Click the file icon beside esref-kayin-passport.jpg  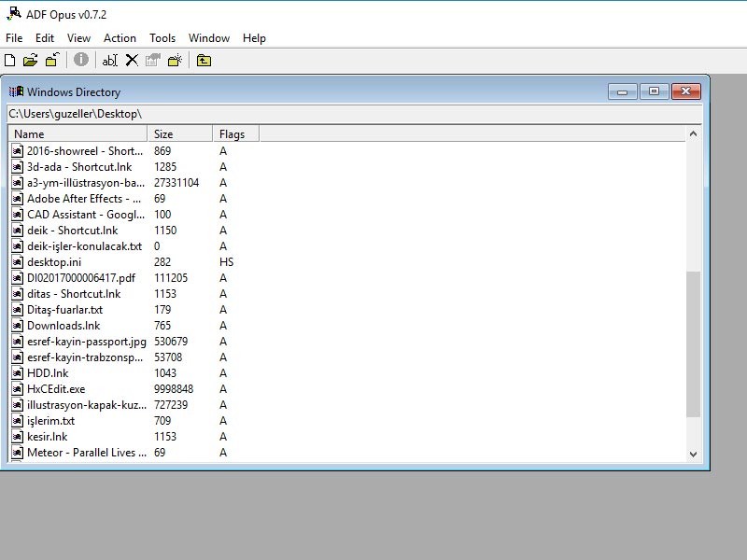17,342
